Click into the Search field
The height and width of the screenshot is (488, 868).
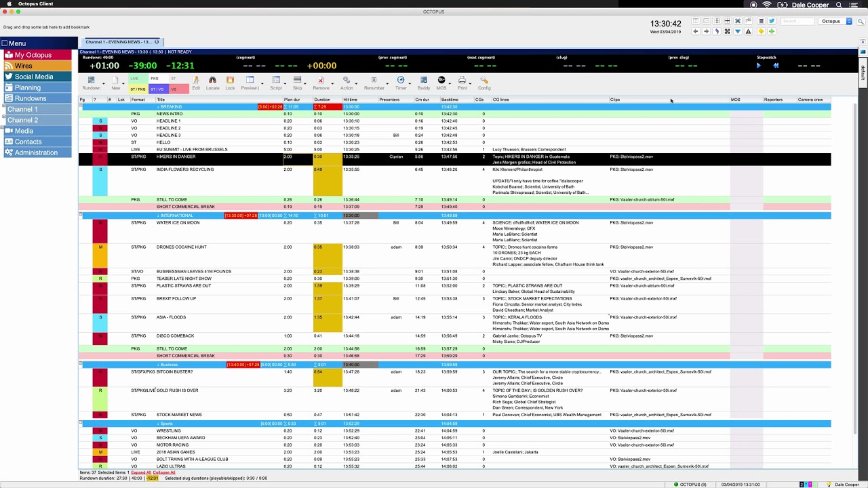796,21
